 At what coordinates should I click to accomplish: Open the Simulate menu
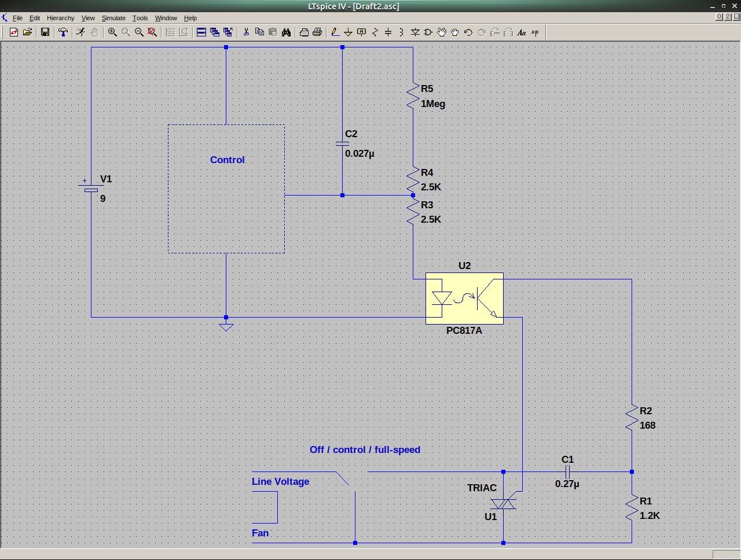pos(113,18)
